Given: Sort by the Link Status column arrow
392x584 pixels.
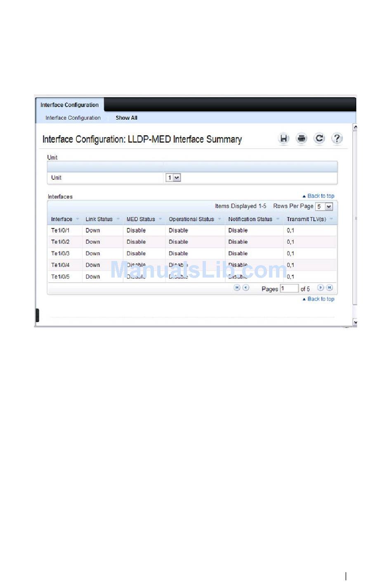Looking at the screenshot, I should (118, 219).
